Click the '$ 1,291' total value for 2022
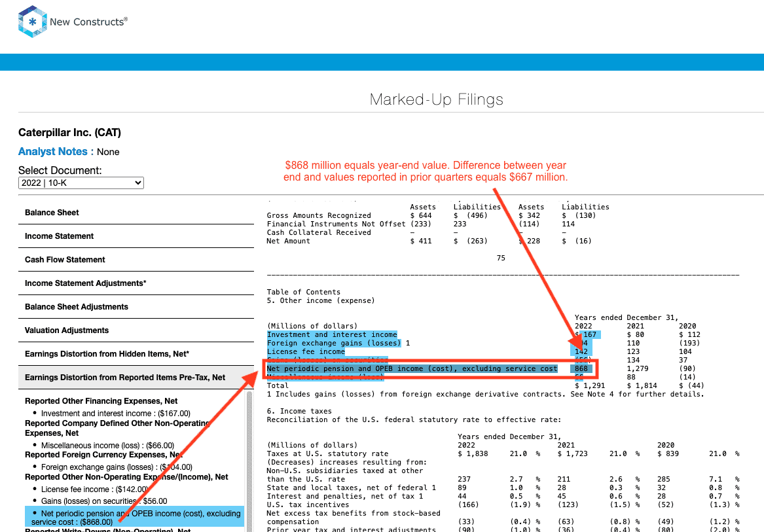The width and height of the screenshot is (764, 532). tap(590, 386)
